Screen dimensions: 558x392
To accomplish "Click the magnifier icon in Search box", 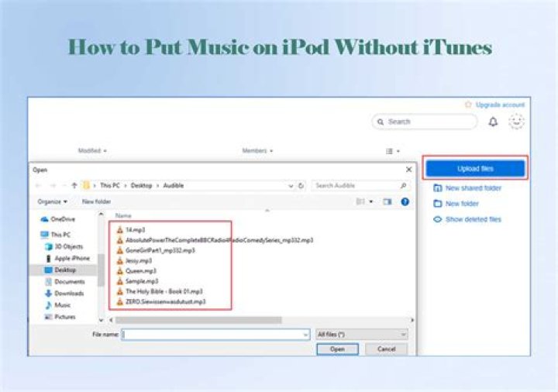I will click(x=381, y=122).
